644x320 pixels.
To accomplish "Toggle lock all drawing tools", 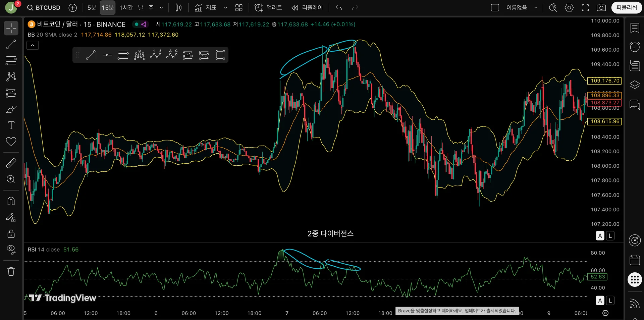I will click(x=11, y=233).
